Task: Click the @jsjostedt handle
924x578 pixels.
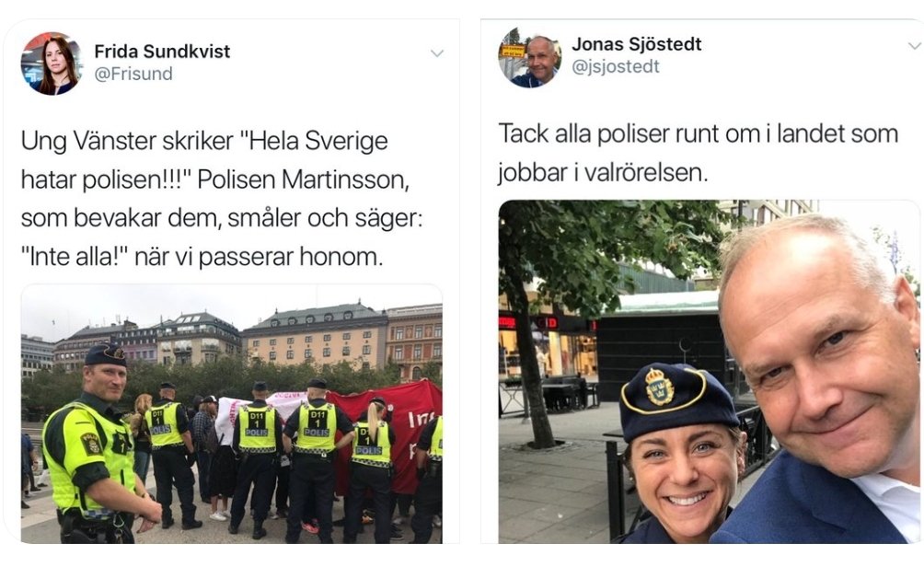Action: [615, 66]
